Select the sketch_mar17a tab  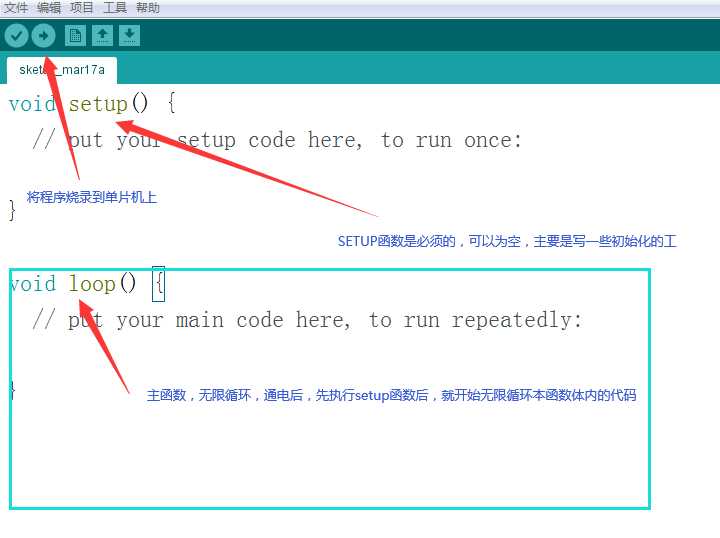(62, 70)
